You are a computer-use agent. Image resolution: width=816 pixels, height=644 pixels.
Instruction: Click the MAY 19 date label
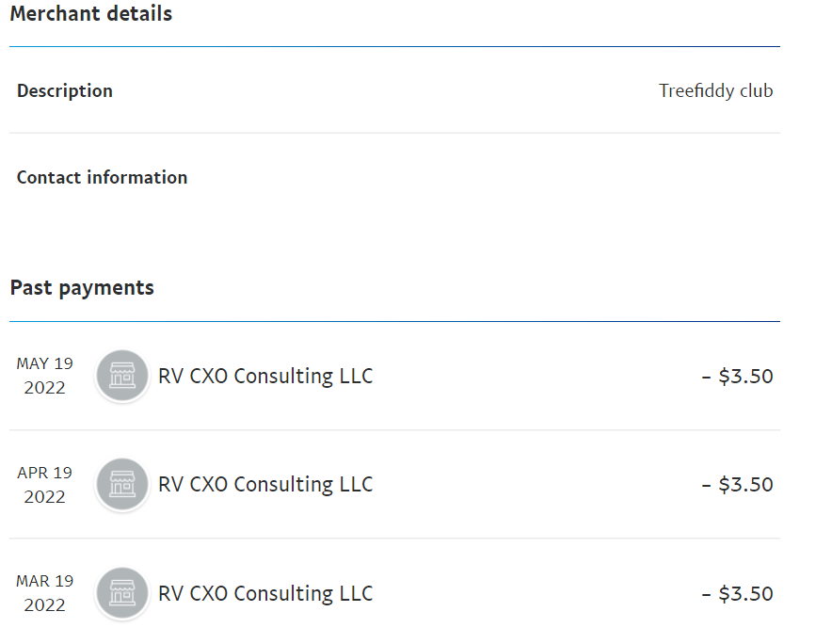coord(44,363)
